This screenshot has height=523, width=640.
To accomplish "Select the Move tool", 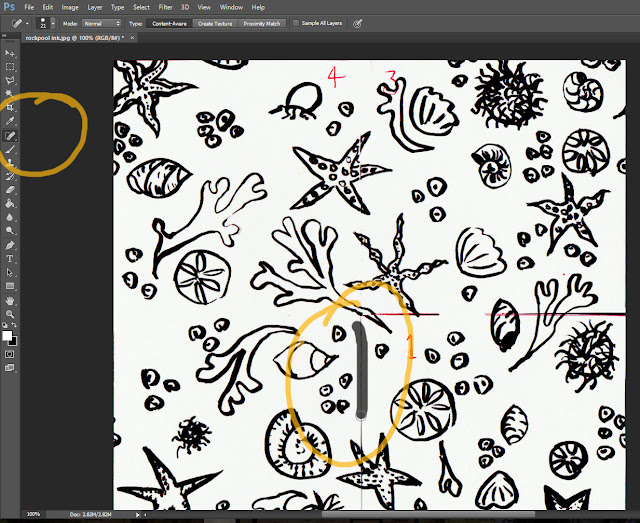I will (x=10, y=53).
